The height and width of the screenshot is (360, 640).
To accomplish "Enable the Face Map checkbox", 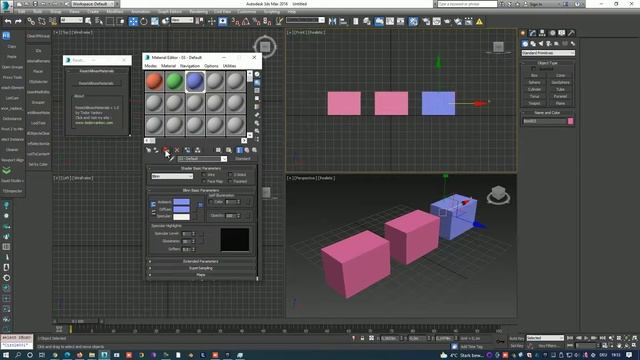I will (204, 181).
